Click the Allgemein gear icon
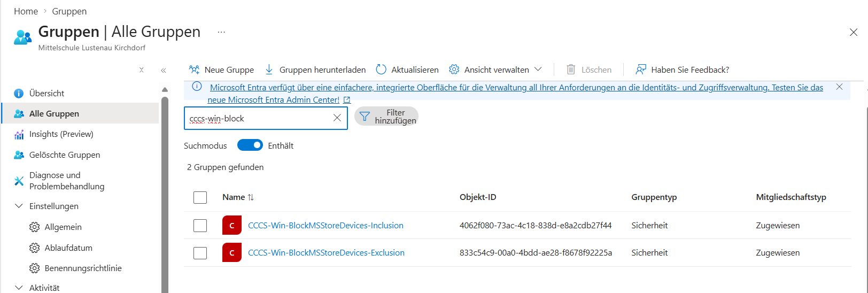 click(34, 227)
